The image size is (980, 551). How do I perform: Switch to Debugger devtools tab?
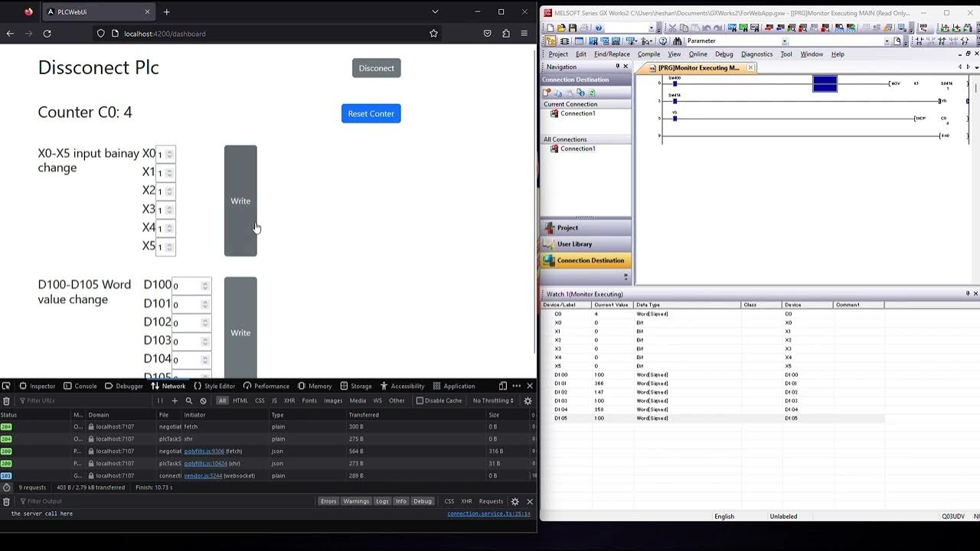[124, 386]
